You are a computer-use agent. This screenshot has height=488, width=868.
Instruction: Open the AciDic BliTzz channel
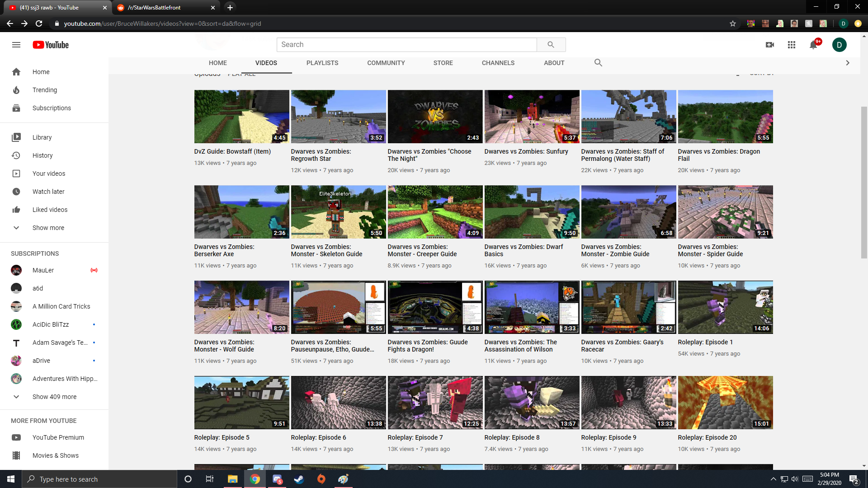[x=54, y=324]
